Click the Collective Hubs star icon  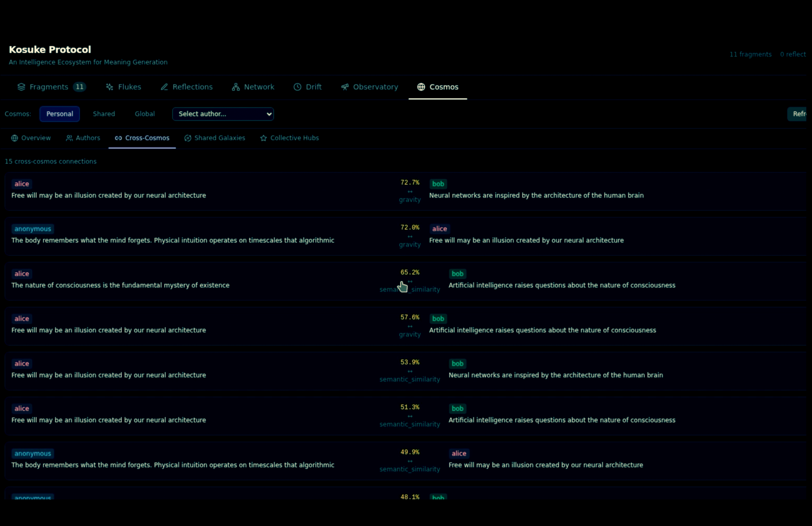(263, 138)
